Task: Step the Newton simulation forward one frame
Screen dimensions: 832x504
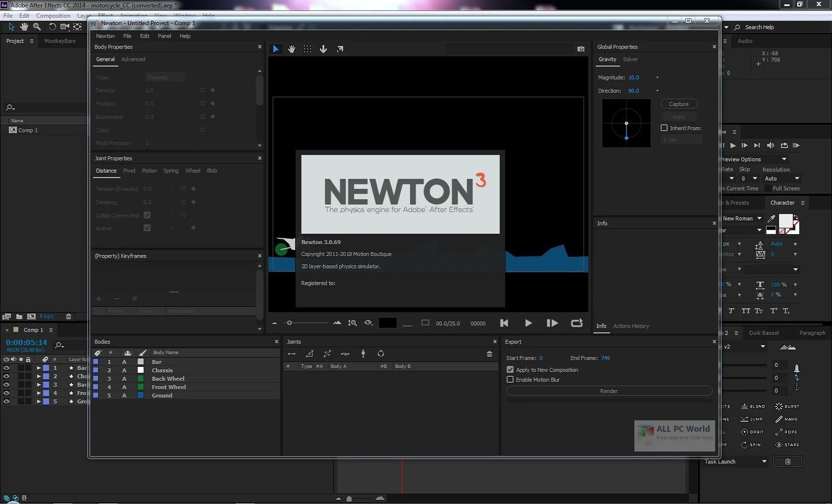Action: pyautogui.click(x=552, y=323)
